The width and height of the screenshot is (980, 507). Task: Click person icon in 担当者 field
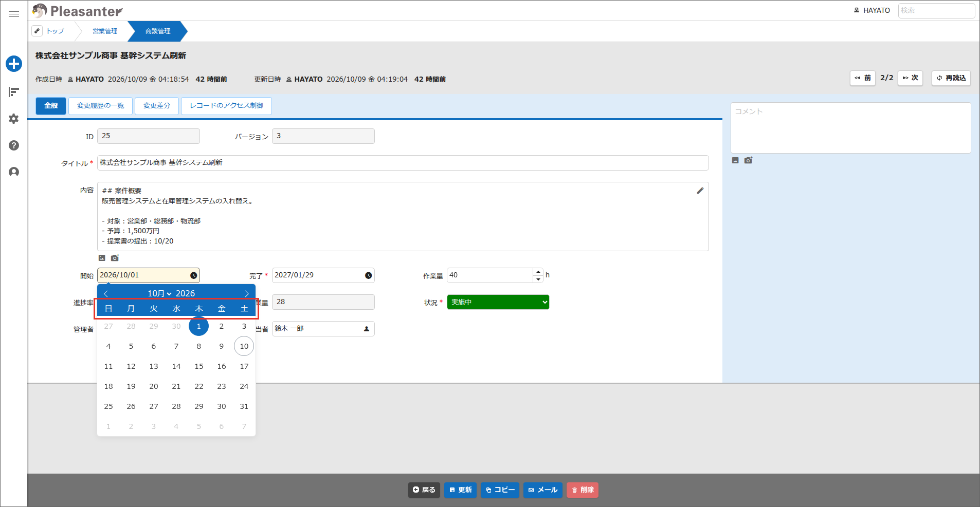[367, 329]
